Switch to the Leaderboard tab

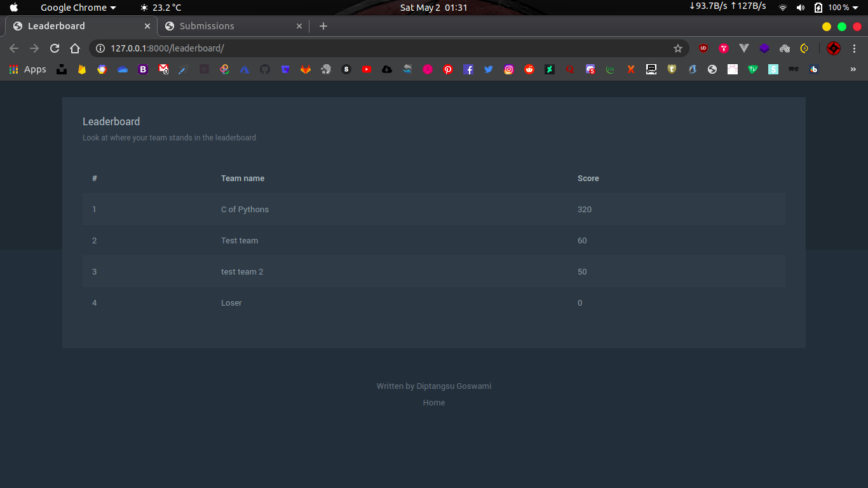pos(81,26)
